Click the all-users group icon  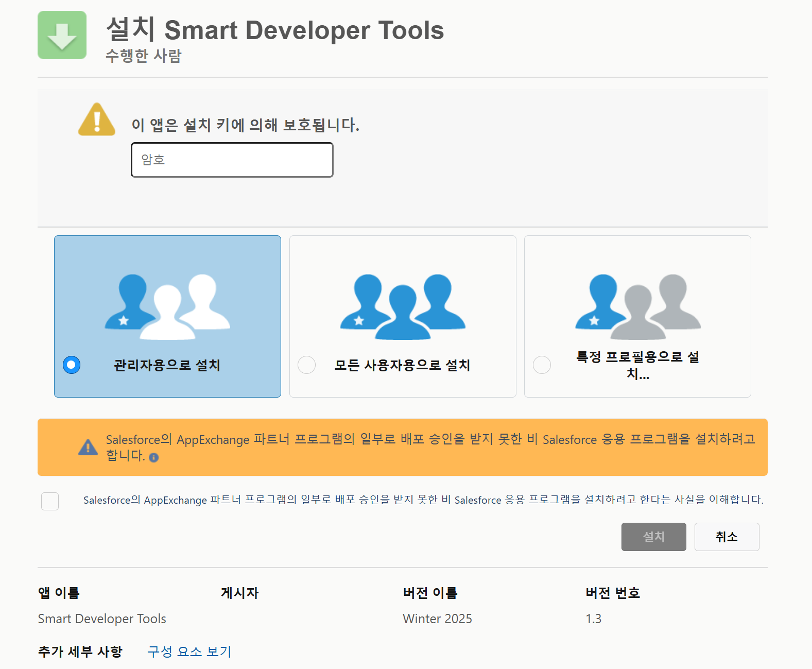[403, 306]
